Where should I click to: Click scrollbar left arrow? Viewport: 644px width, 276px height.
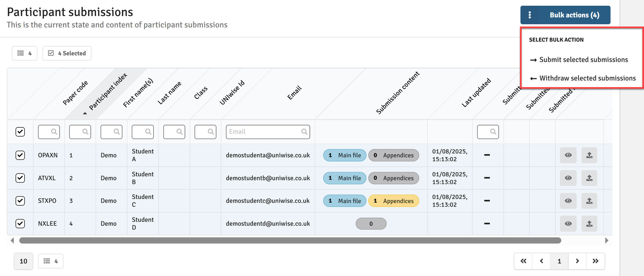point(12,240)
